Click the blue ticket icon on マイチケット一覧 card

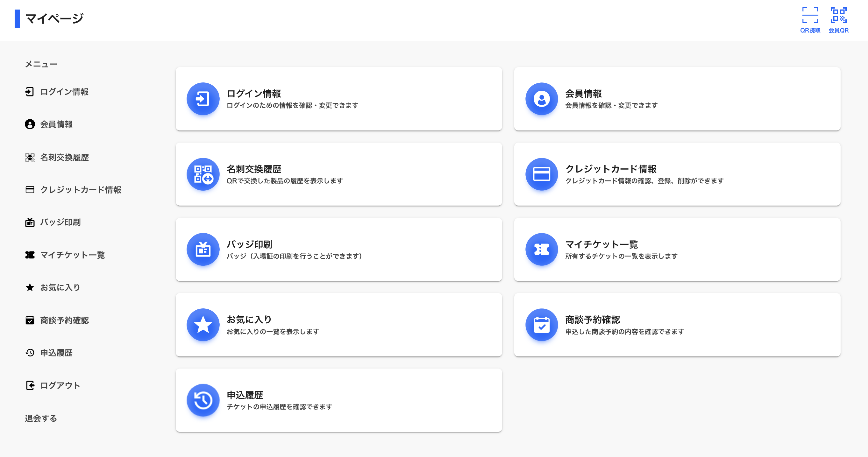click(x=542, y=249)
